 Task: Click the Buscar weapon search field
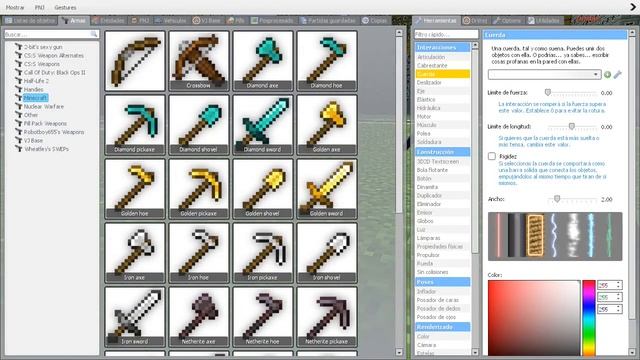pos(51,34)
